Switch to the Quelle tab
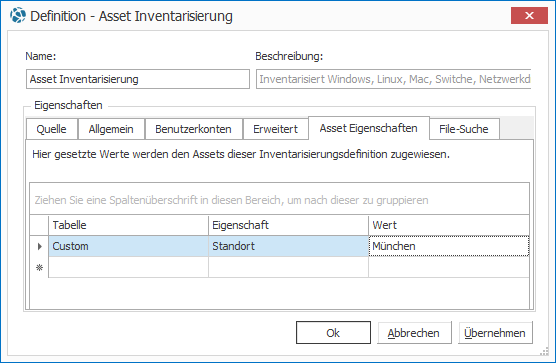556x363 pixels. pyautogui.click(x=52, y=129)
